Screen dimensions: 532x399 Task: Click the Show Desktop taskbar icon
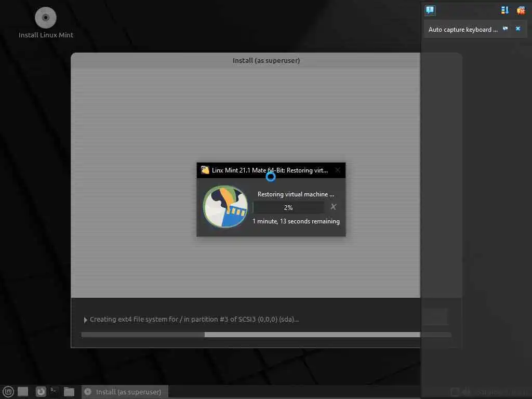coord(23,392)
